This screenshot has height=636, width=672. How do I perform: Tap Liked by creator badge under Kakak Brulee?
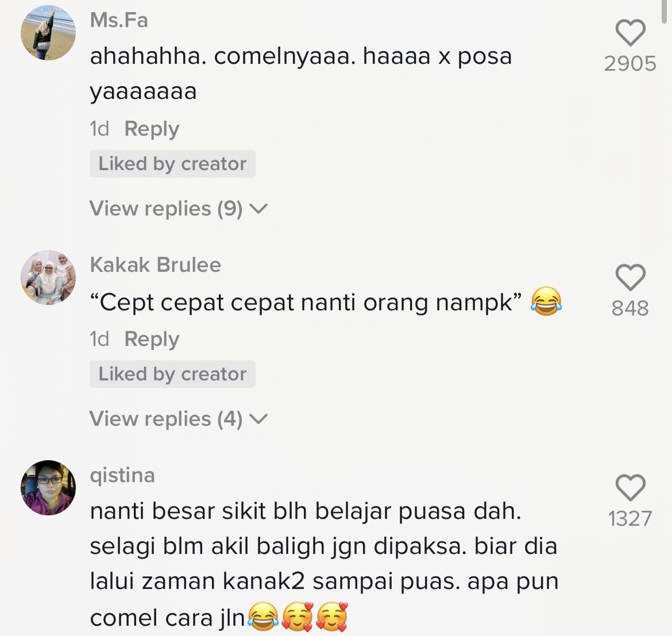click(x=172, y=374)
